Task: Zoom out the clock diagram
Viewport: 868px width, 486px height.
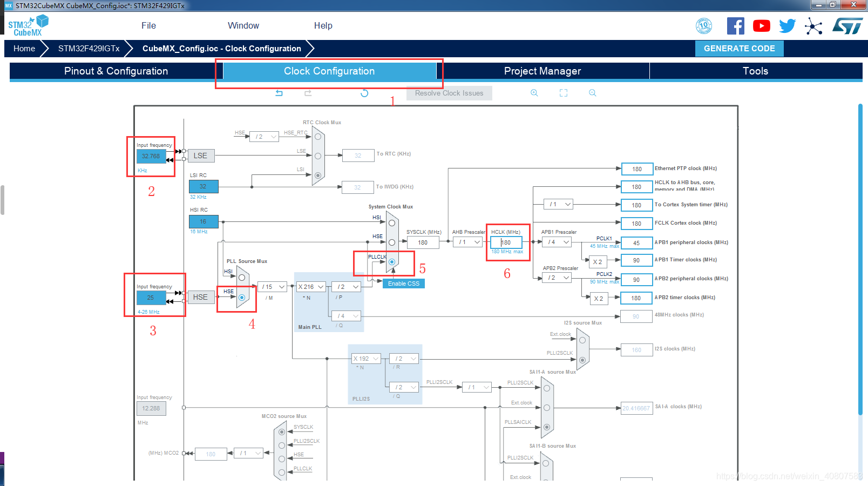Action: pos(593,93)
